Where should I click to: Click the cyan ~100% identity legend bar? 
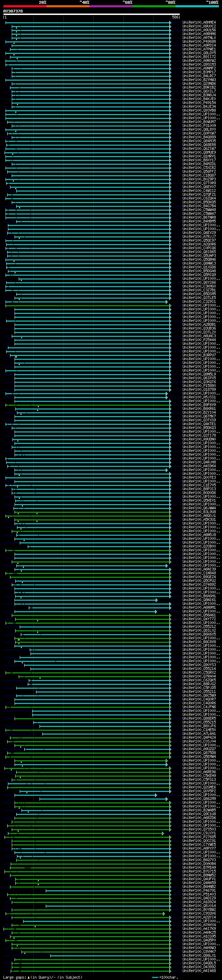pyautogui.click(x=197, y=7)
